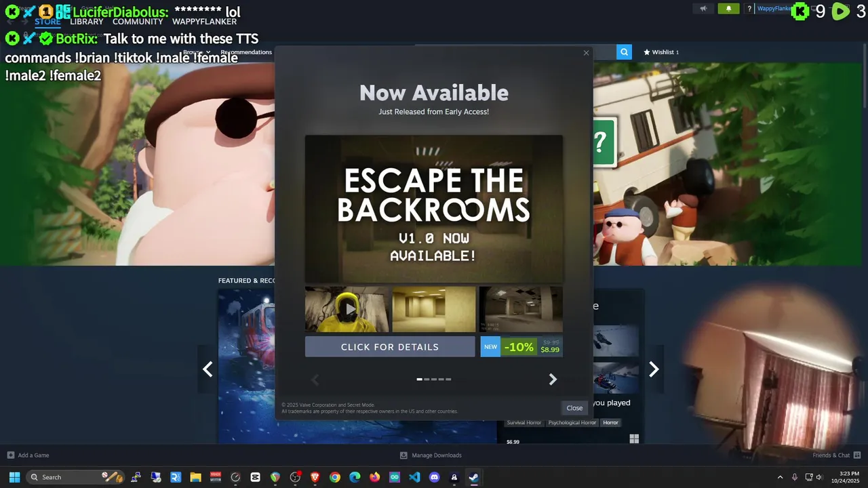Click the taskbar Search box
868x488 pixels.
coord(76,477)
